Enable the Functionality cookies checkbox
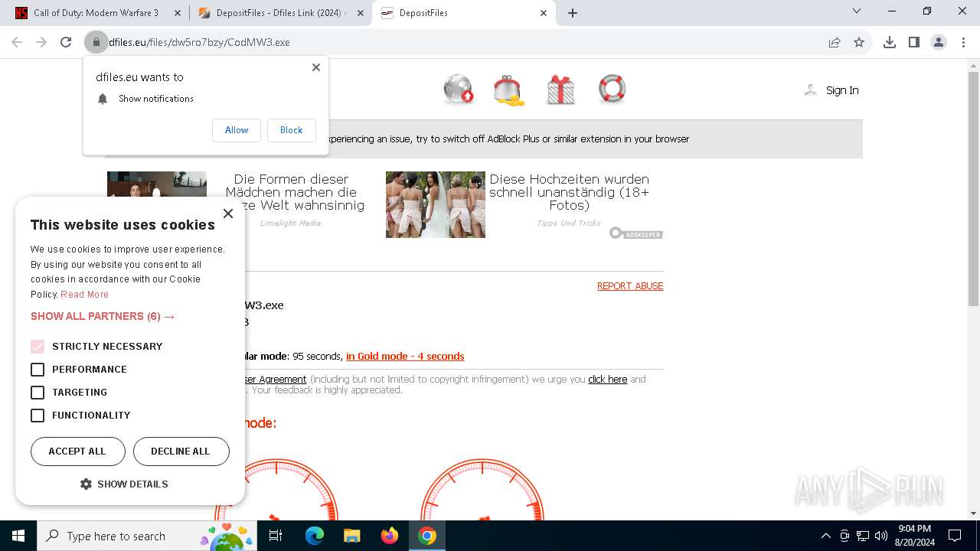Screen dimensions: 980x551 pyautogui.click(x=38, y=416)
